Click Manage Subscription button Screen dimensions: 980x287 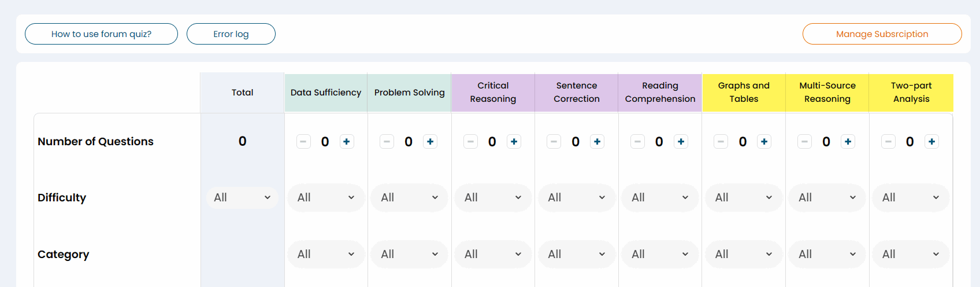pyautogui.click(x=882, y=34)
